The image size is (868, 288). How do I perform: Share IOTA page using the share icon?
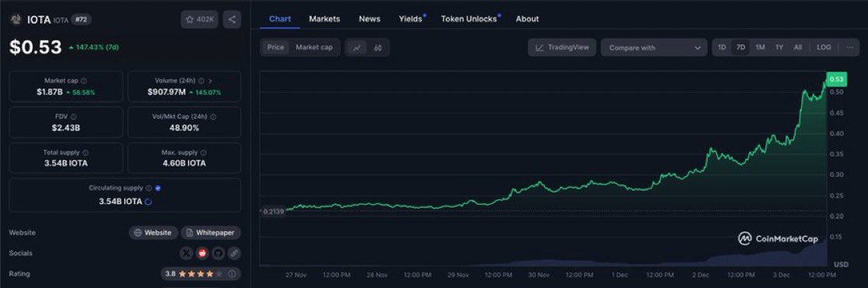pyautogui.click(x=232, y=19)
